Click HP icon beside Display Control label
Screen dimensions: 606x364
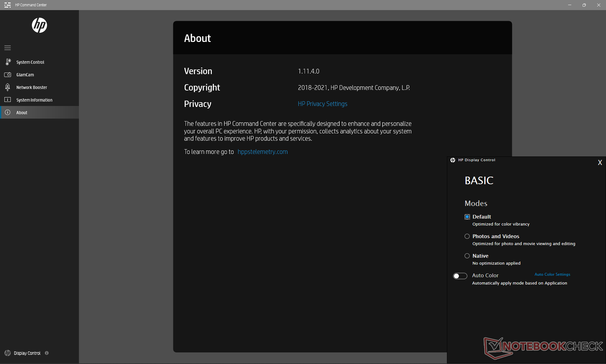(x=8, y=353)
